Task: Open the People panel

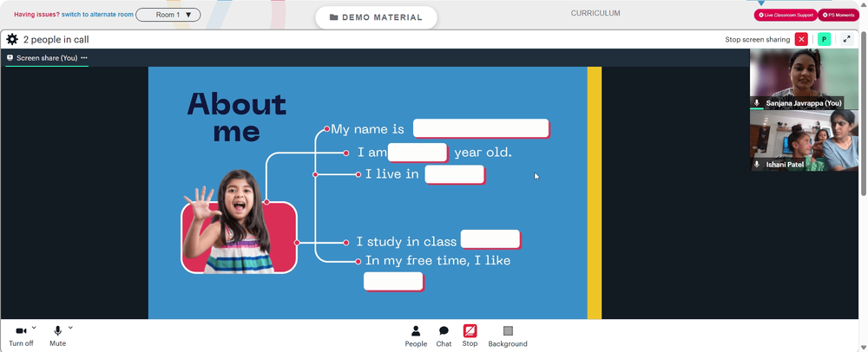Action: click(x=416, y=336)
